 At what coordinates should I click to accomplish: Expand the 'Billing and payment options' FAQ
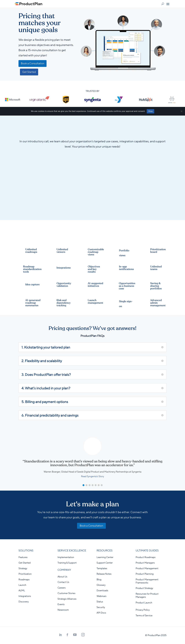click(92, 401)
